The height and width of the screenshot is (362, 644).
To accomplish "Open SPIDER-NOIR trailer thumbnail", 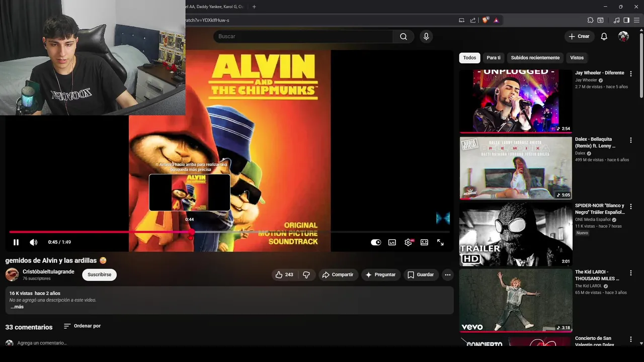I will coord(516,234).
